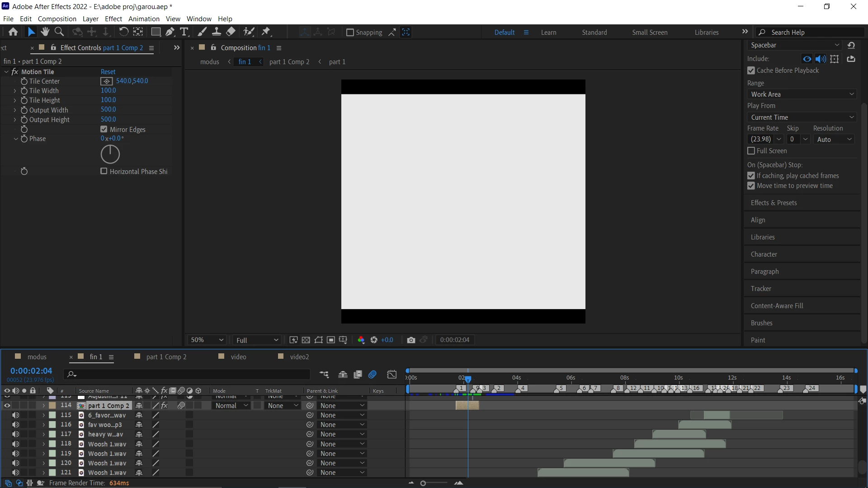The image size is (868, 488).
Task: Select the Hand tool
Action: (x=45, y=32)
